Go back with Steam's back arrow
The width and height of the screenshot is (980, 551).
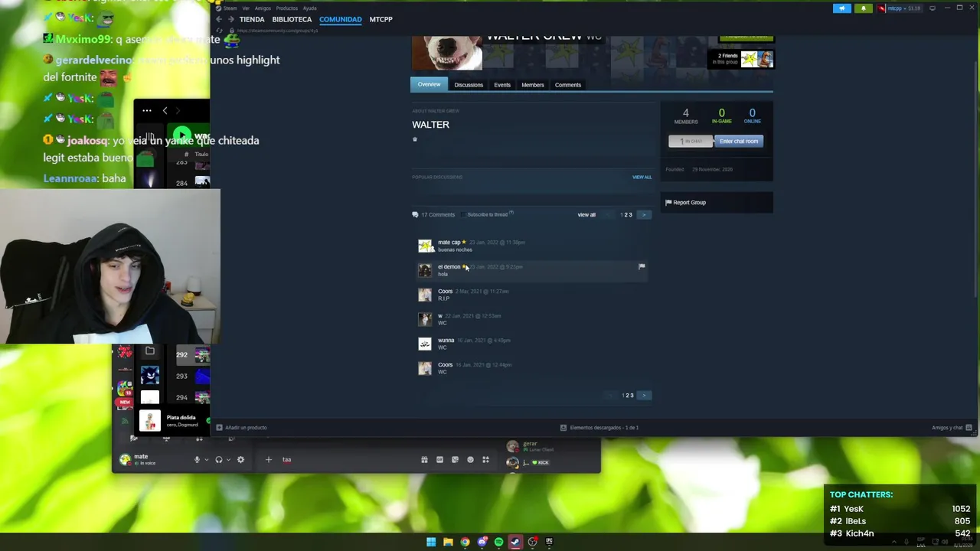219,19
